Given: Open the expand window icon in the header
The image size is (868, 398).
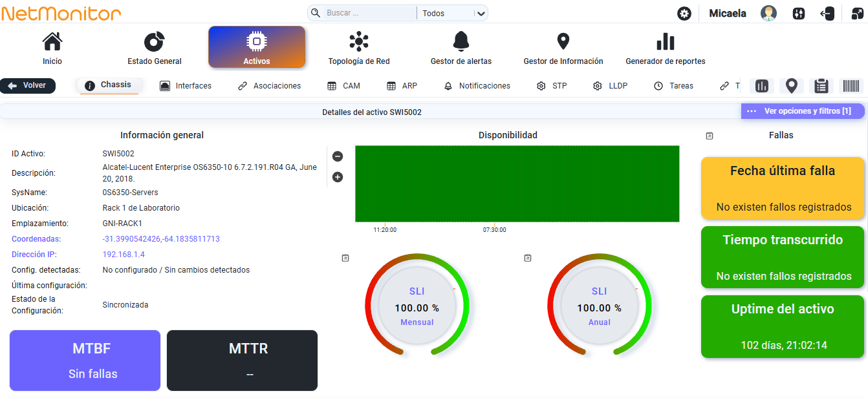Looking at the screenshot, I should click(x=857, y=14).
